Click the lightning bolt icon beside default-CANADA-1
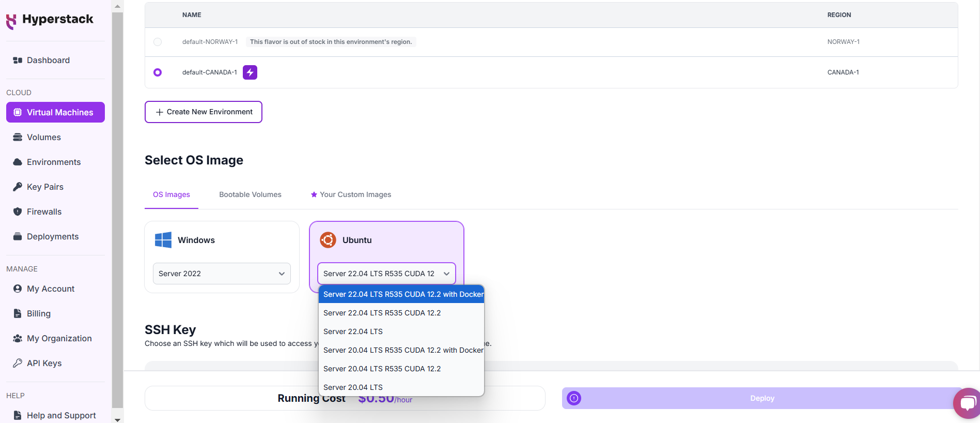 (x=250, y=72)
